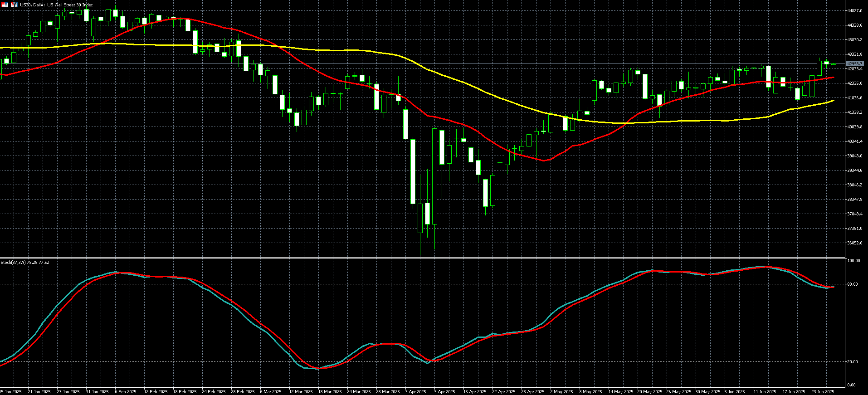Click the second icon left of the US30 title
Viewport: 868px width, 395px height.
click(x=14, y=5)
